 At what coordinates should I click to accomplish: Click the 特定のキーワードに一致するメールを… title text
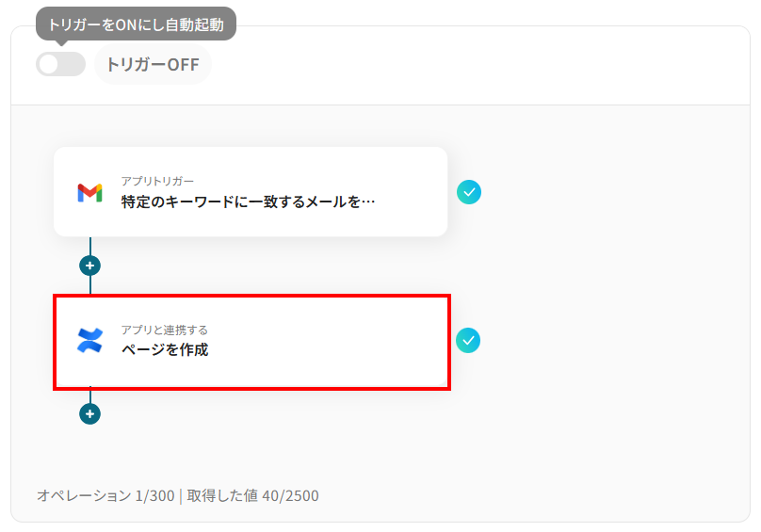click(248, 202)
